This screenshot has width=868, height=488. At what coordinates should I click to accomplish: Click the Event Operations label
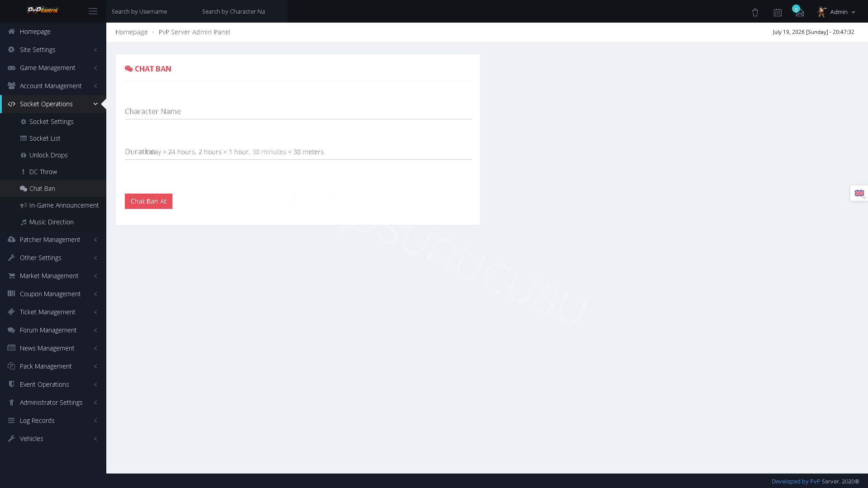pos(44,384)
